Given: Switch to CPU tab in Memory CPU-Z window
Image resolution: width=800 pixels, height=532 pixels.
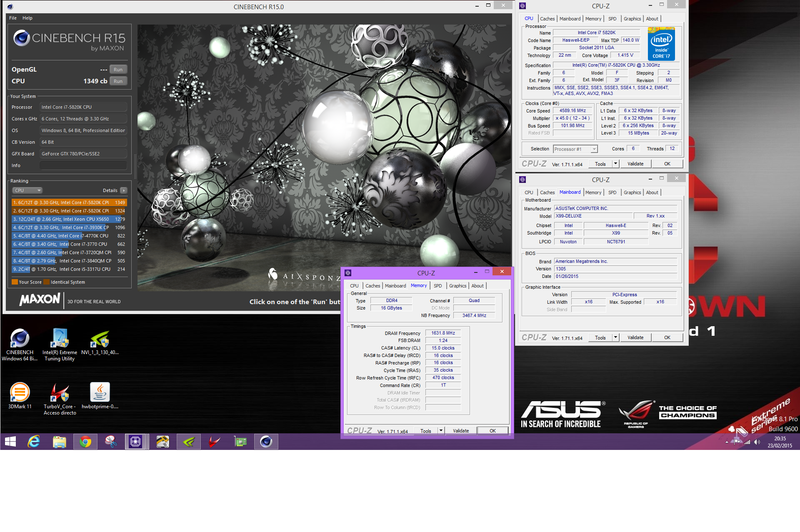Looking at the screenshot, I should (x=354, y=286).
